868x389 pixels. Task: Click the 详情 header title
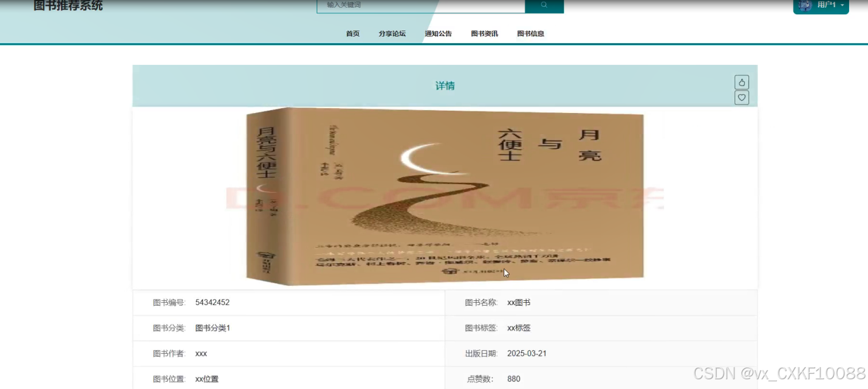[x=445, y=86]
